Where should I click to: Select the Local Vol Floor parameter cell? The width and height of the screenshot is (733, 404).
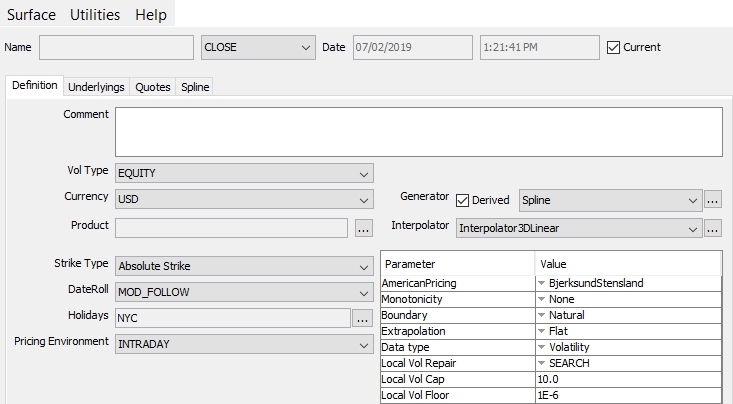click(x=458, y=395)
